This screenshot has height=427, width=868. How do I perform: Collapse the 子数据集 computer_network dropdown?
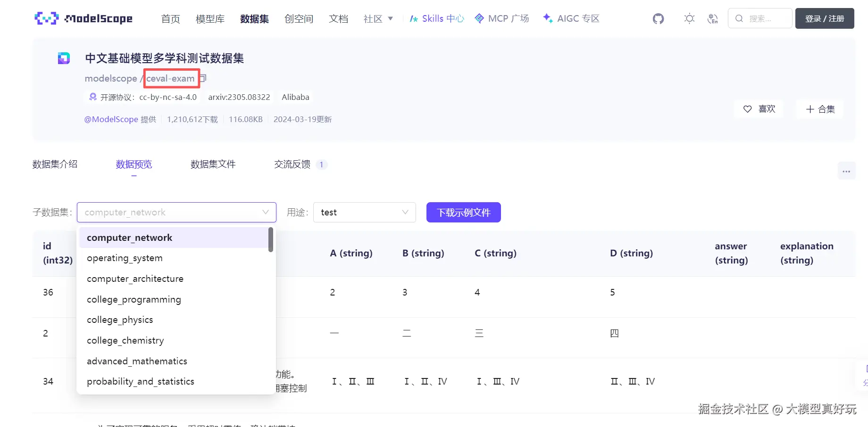tap(176, 212)
